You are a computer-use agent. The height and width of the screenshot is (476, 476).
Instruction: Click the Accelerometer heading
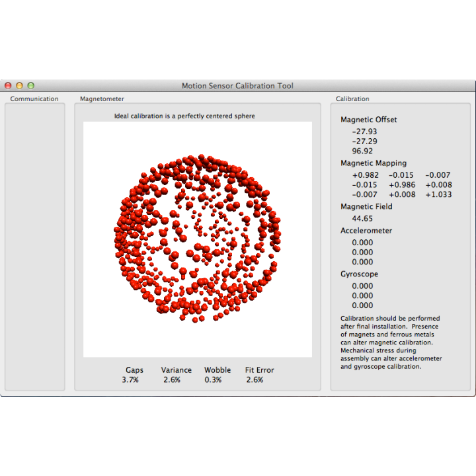(x=366, y=231)
